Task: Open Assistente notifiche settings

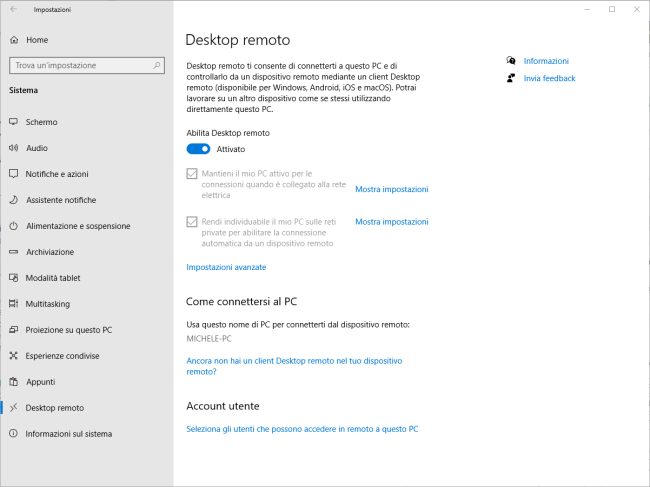Action: pyautogui.click(x=87, y=200)
